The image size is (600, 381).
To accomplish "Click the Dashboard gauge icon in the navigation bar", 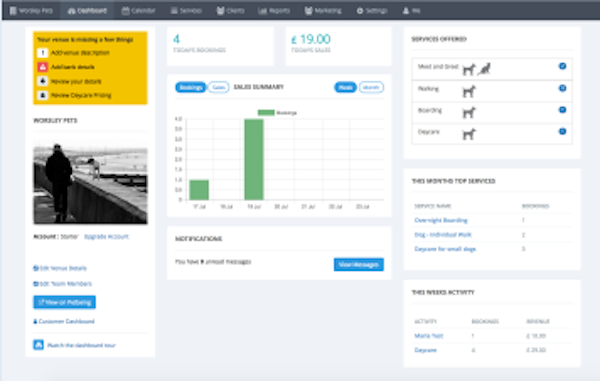I will coord(72,11).
